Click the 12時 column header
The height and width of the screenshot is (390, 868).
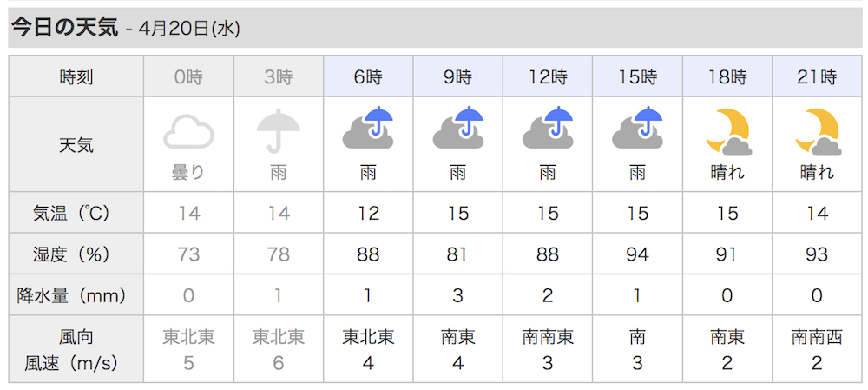(548, 76)
